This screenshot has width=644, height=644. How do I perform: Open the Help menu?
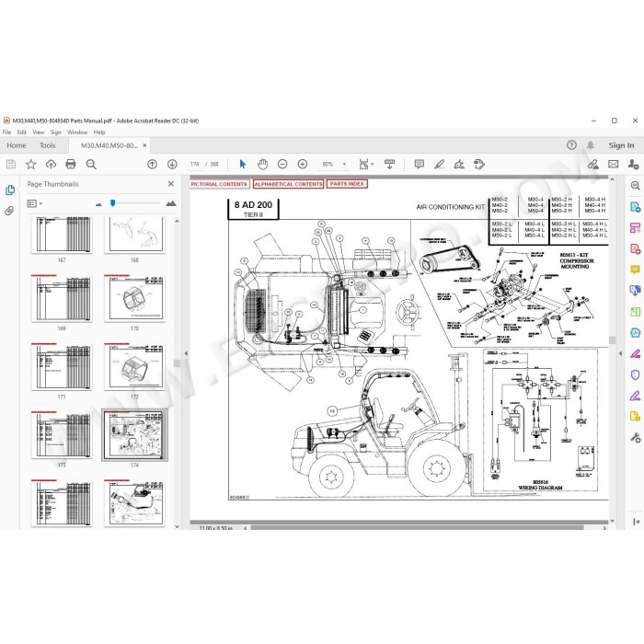99,132
